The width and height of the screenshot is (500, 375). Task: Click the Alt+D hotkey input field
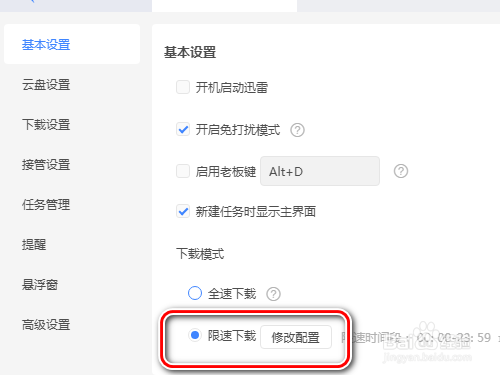pyautogui.click(x=320, y=171)
